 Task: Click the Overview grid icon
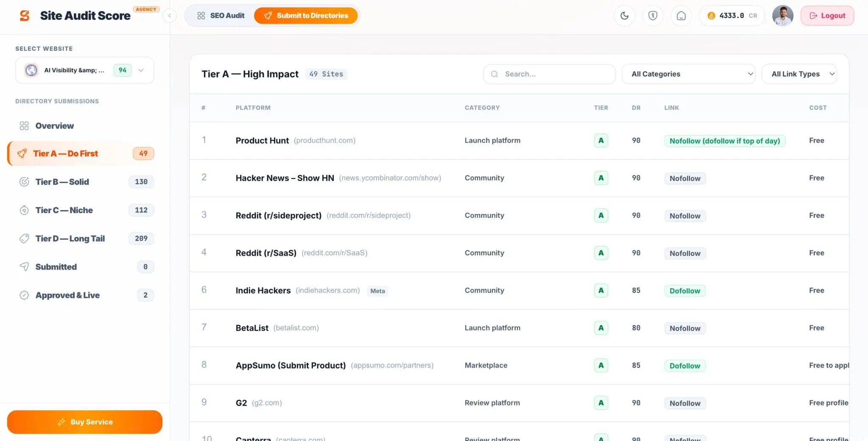[24, 126]
